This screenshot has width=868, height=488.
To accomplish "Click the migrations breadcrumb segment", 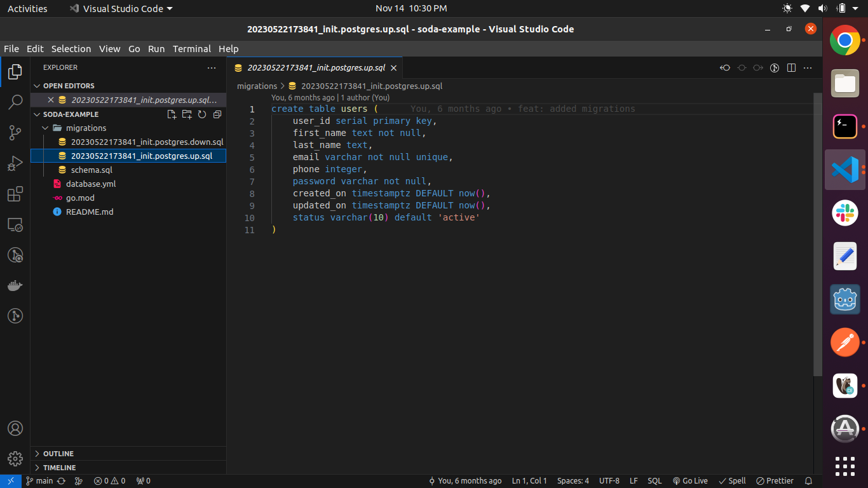I will click(x=257, y=86).
